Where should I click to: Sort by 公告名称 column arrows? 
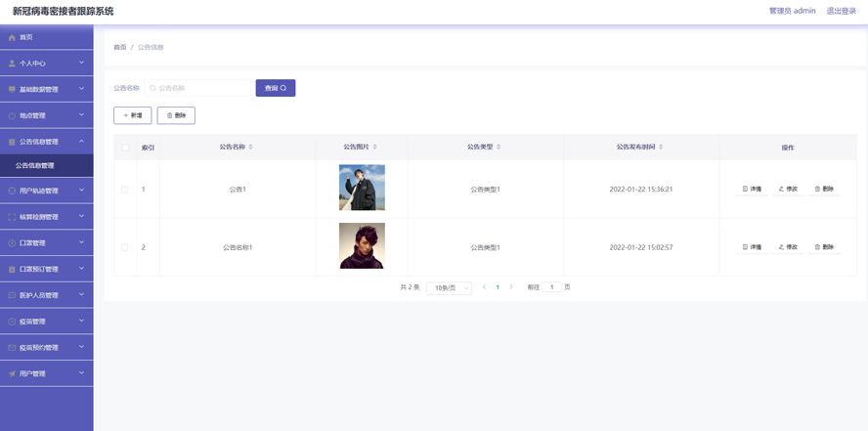251,148
